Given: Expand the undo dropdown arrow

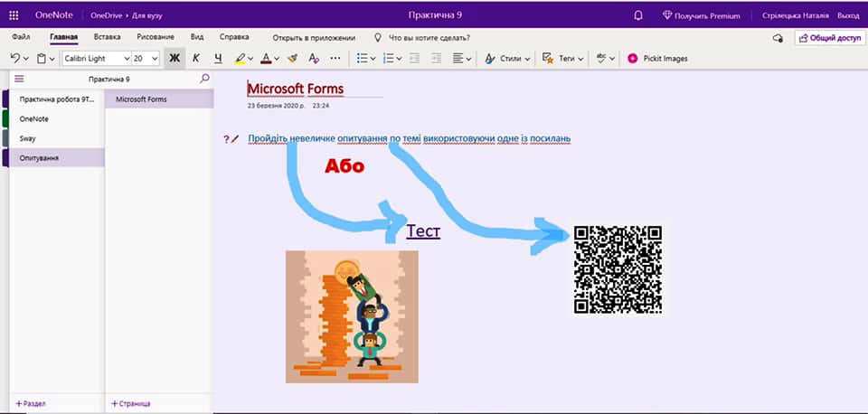Looking at the screenshot, I should tap(26, 59).
